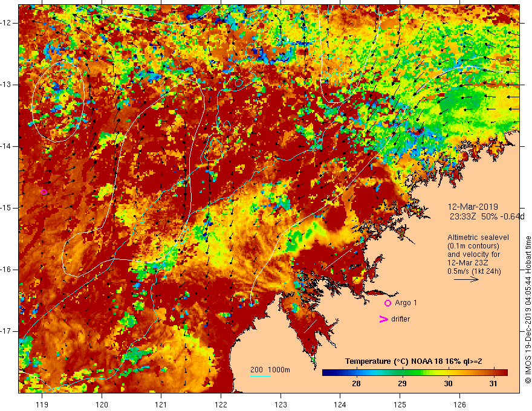Click the latitude label -13
This screenshot has width=532, height=411.
pyautogui.click(x=7, y=85)
